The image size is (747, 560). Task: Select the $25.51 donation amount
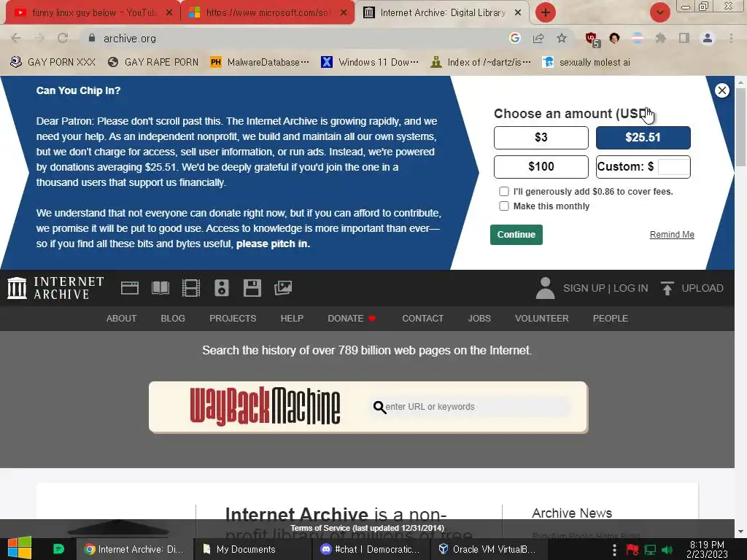(643, 138)
